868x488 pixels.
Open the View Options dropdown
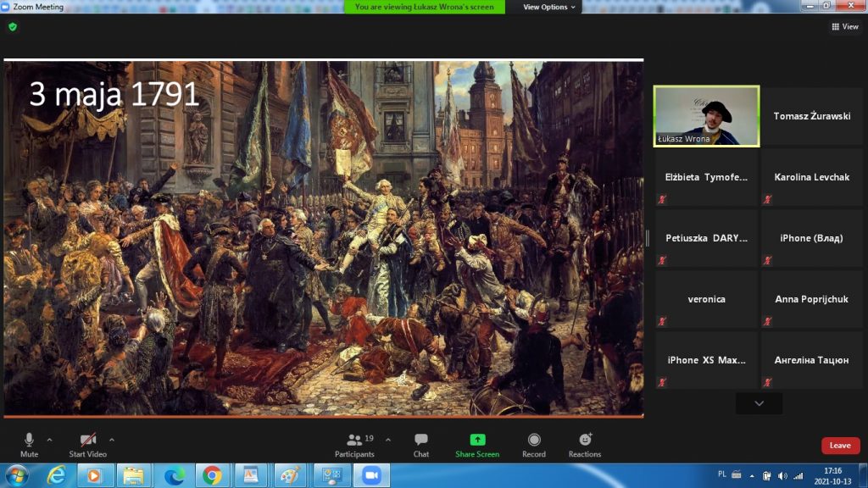pyautogui.click(x=549, y=7)
